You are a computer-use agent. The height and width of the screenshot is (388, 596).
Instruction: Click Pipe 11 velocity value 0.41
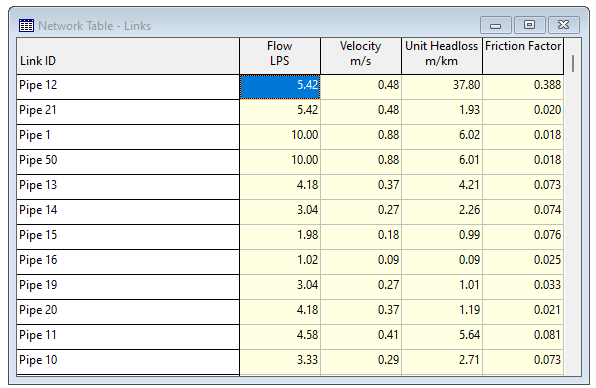point(361,337)
